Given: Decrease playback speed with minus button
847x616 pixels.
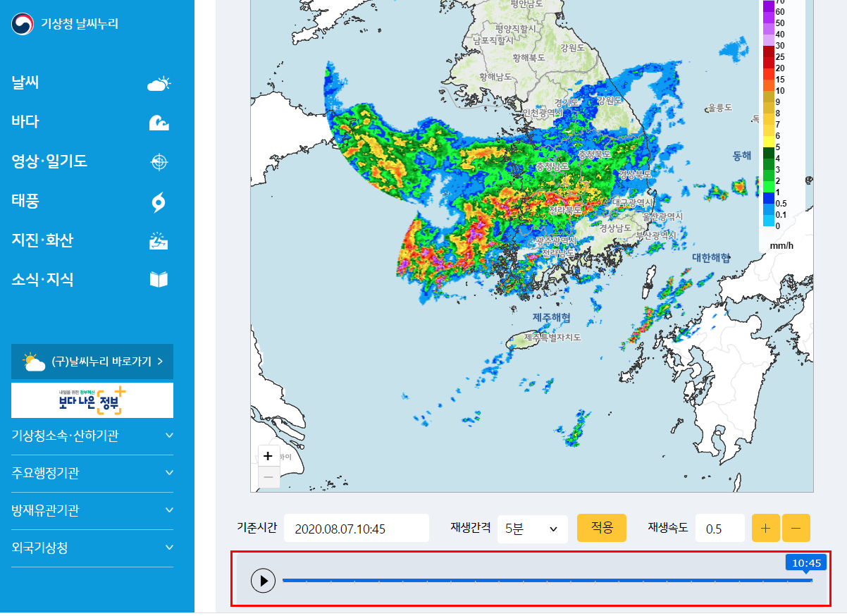Looking at the screenshot, I should click(796, 528).
